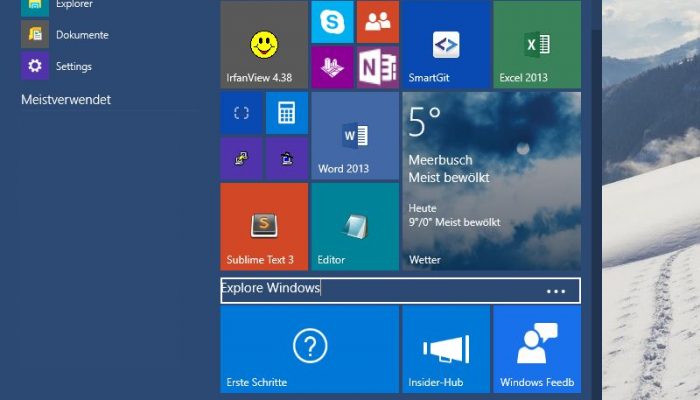The height and width of the screenshot is (400, 700).
Task: Click the Dokumente icon in the left list
Action: 35,34
